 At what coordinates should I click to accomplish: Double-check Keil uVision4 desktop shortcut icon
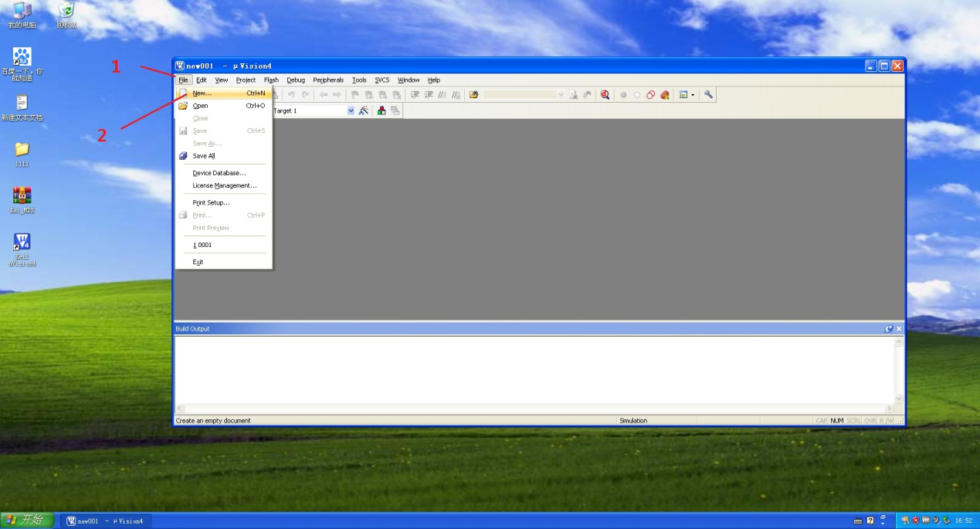pos(22,243)
